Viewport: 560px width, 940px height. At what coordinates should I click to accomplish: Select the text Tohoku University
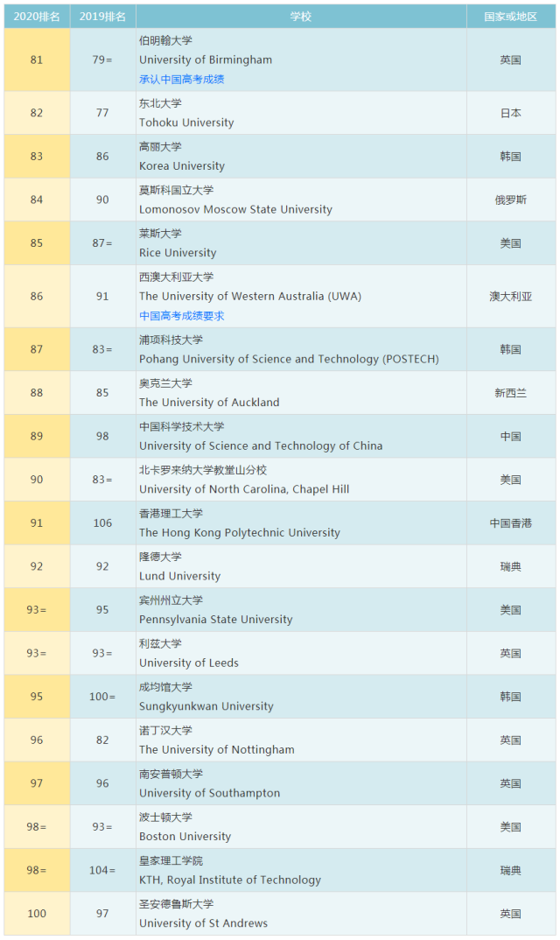click(186, 123)
